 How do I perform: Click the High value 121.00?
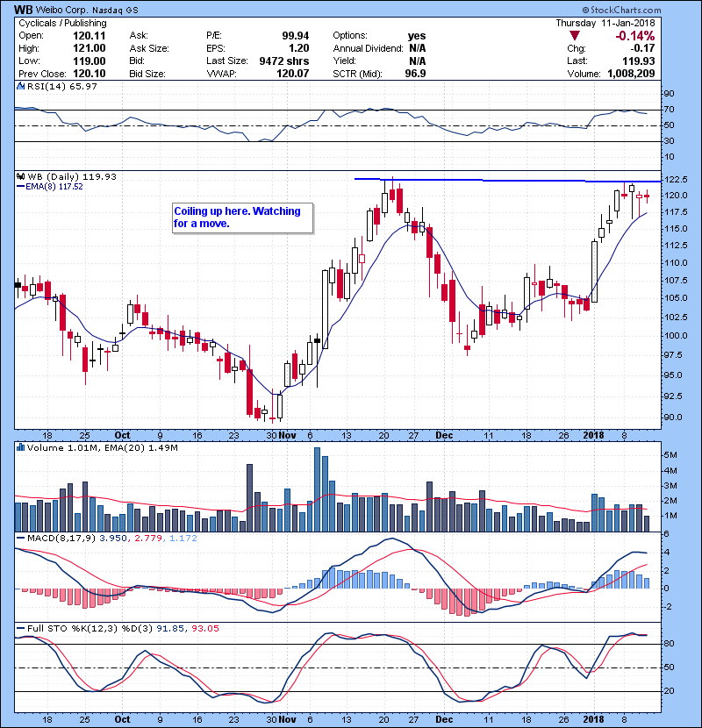click(x=90, y=48)
